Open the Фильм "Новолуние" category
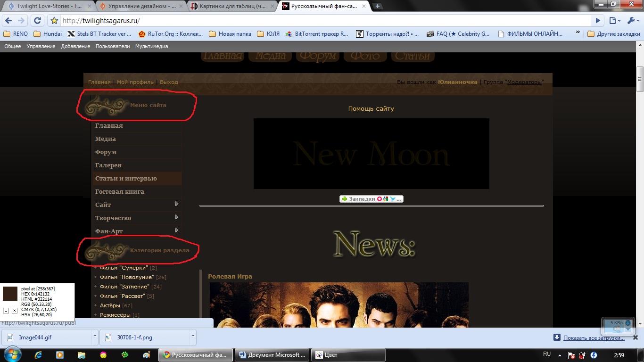 pyautogui.click(x=127, y=277)
